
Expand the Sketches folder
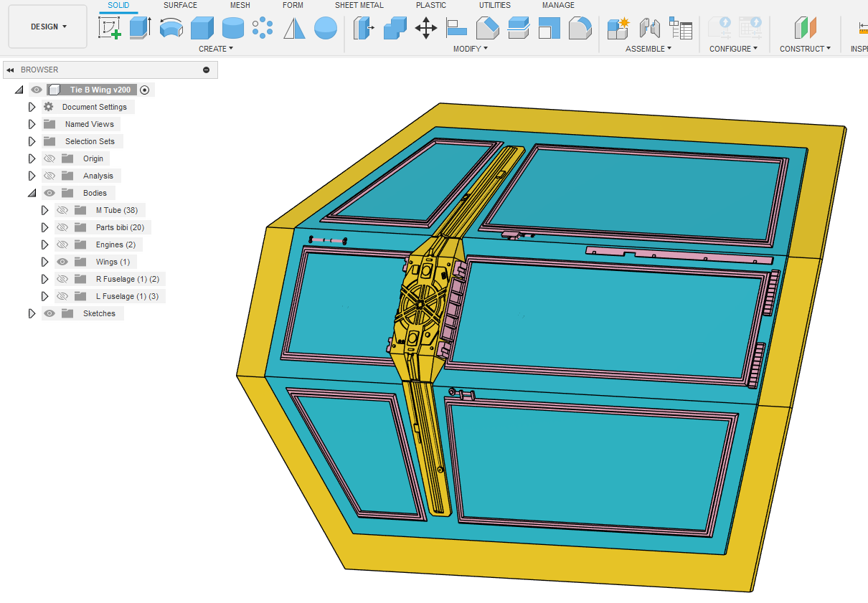pyautogui.click(x=32, y=313)
